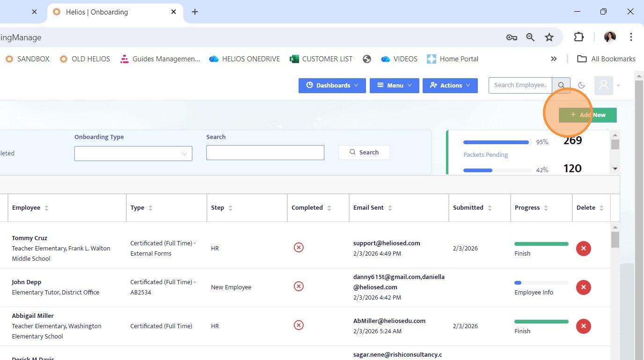Open the Onboarding Type dropdown
Image resolution: width=644 pixels, height=360 pixels.
133,154
